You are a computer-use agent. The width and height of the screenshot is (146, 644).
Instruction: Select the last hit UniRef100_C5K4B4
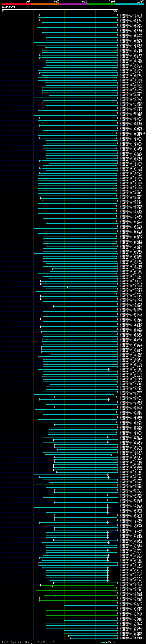(x=131, y=638)
